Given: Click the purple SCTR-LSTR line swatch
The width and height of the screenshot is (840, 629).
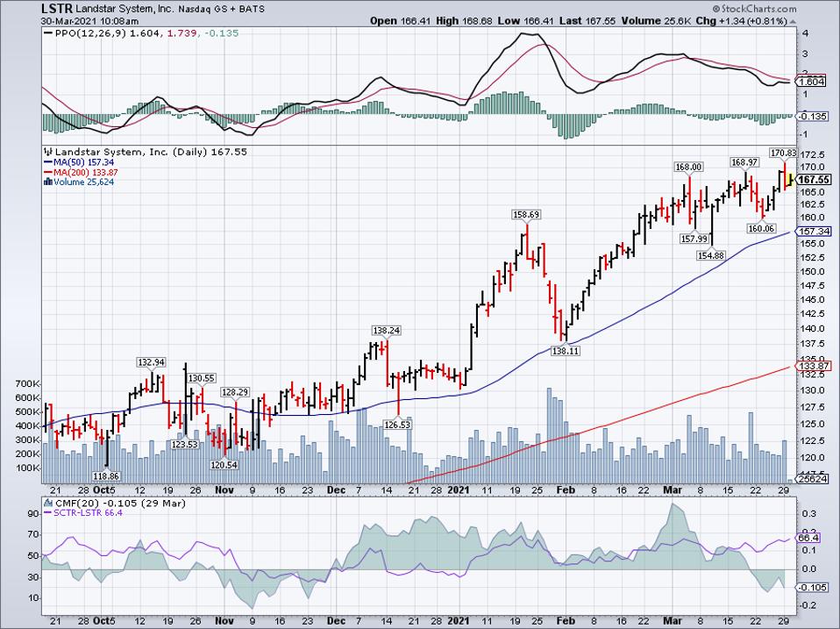Looking at the screenshot, I should click(47, 513).
